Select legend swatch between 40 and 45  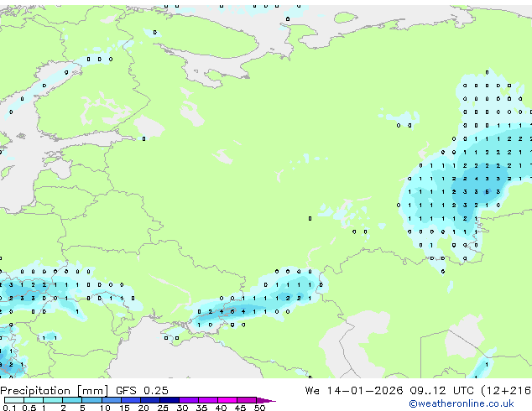[227, 400]
